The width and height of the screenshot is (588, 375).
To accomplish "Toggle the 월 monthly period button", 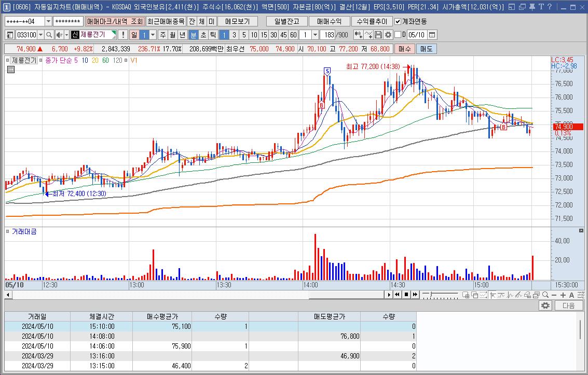I will [172, 35].
